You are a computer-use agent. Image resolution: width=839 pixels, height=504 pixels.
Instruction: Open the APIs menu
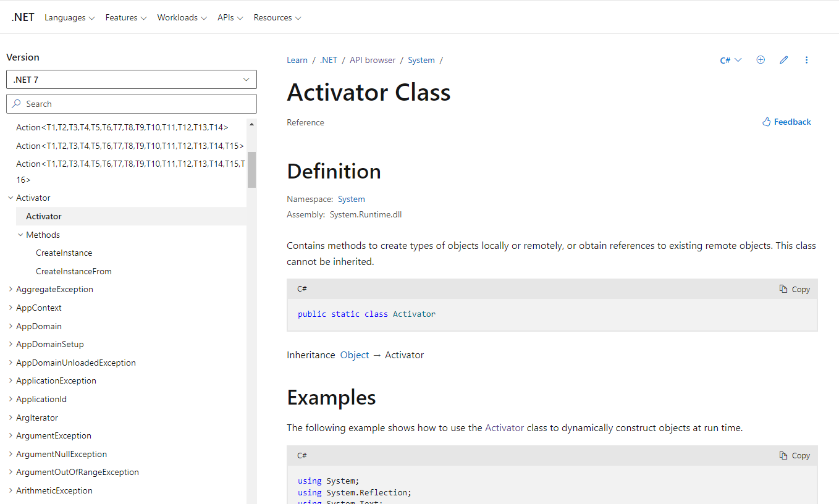(230, 17)
